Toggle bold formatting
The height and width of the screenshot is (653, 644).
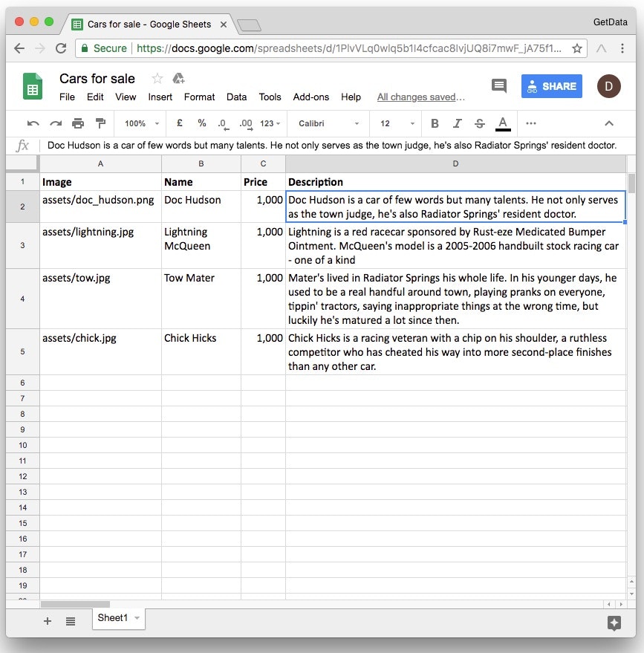click(435, 123)
